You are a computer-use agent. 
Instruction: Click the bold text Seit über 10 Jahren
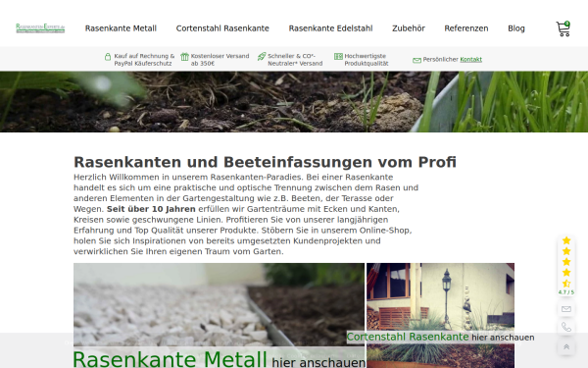pyautogui.click(x=151, y=209)
